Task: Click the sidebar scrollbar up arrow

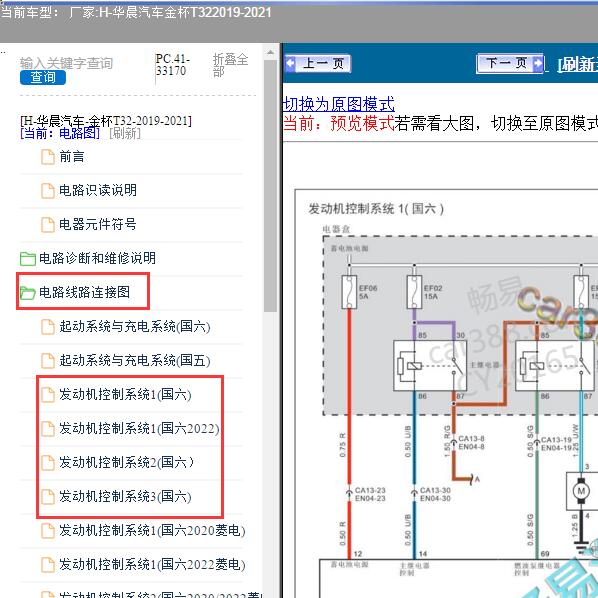Action: point(270,52)
